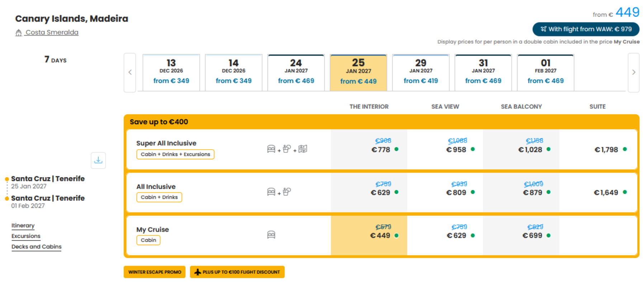
Task: Select the 01 Feb 2027 departure tab
Action: (x=546, y=73)
